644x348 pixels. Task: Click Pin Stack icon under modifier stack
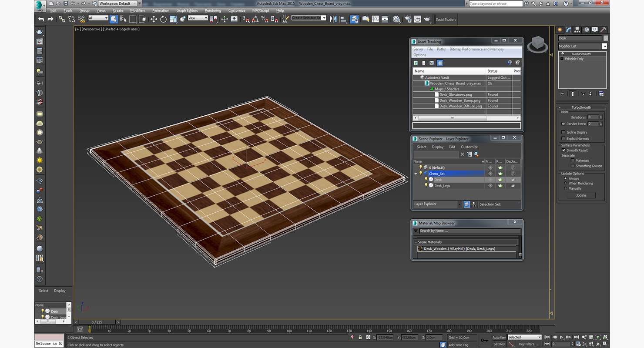tap(563, 94)
